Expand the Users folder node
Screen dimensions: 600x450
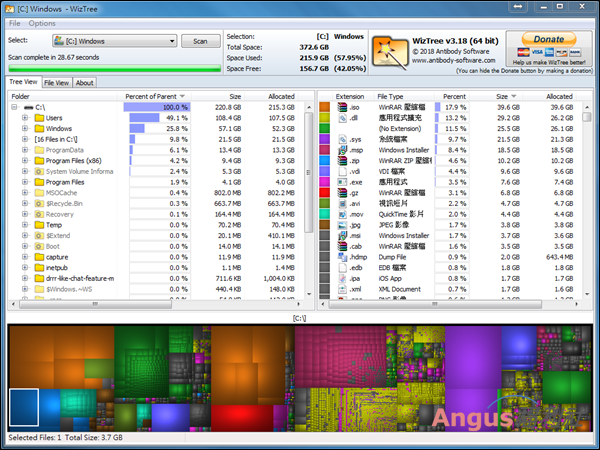tap(25, 118)
